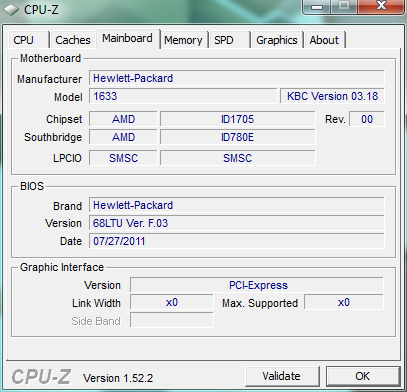Click the Max. Supported label
The height and width of the screenshot is (392, 407).
pos(260,303)
